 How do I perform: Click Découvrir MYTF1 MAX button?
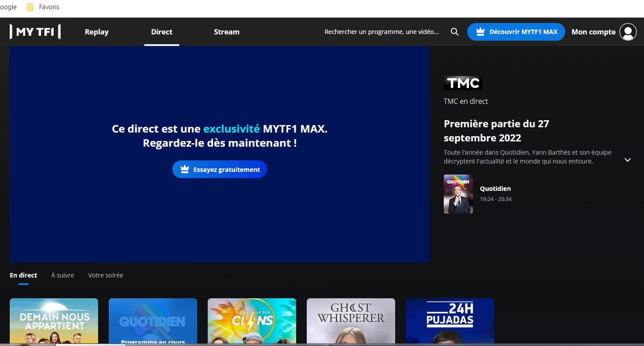pos(516,32)
